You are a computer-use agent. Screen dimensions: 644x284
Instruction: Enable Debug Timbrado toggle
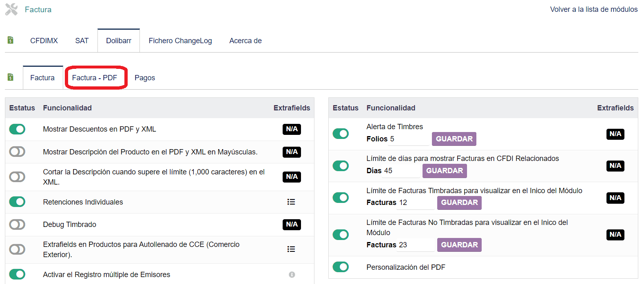pos(17,225)
